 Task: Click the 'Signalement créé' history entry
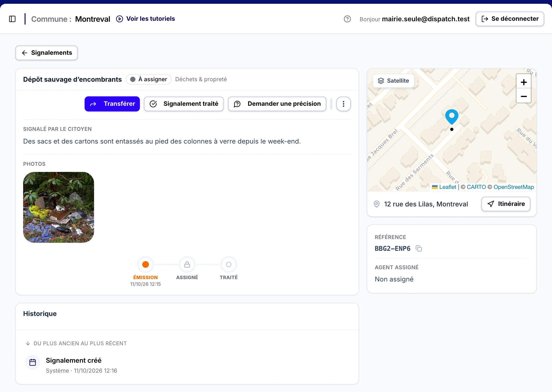74,360
